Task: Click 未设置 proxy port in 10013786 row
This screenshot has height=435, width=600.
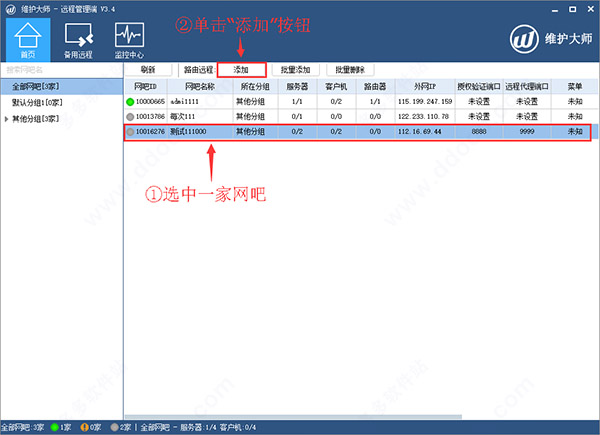Action: click(527, 117)
